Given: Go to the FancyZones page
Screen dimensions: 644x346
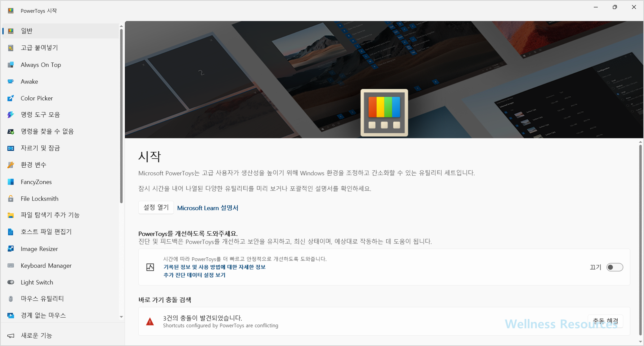Looking at the screenshot, I should 60,182.
